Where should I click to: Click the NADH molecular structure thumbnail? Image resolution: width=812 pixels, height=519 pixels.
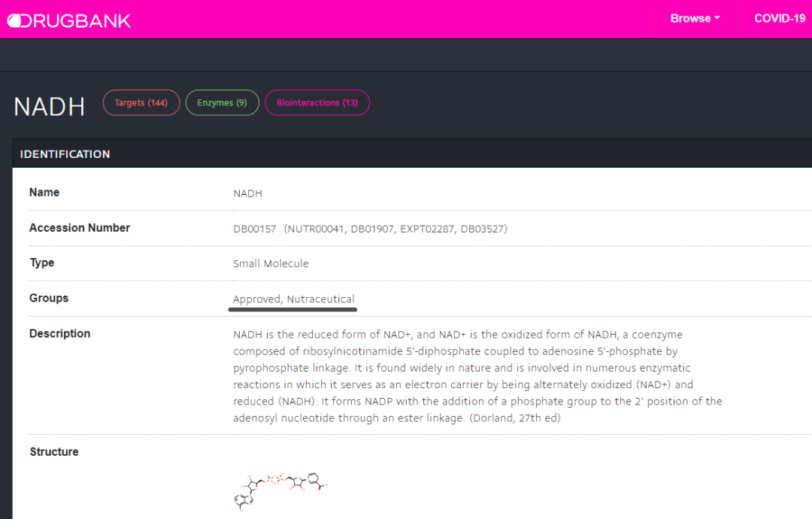click(281, 488)
